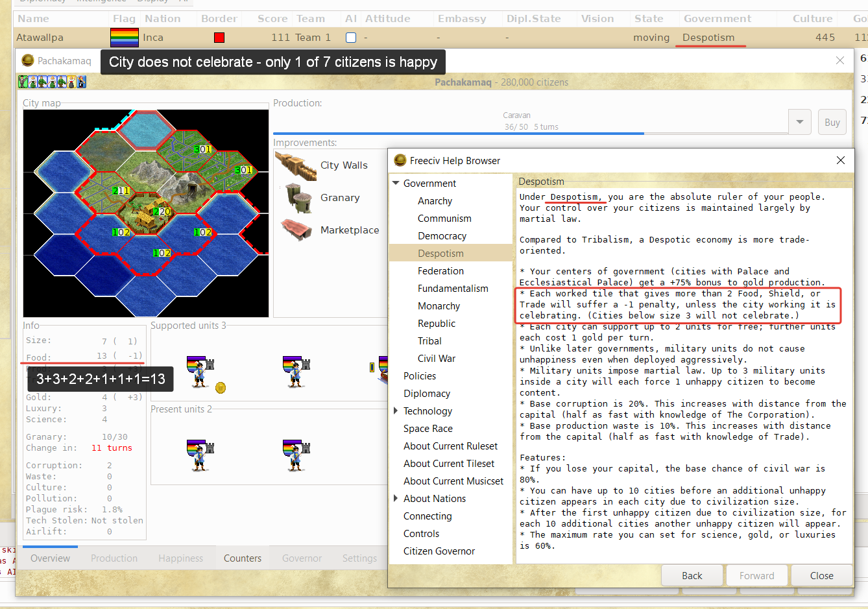Sort players by the Score column
This screenshot has width=868, height=609.
(272, 19)
